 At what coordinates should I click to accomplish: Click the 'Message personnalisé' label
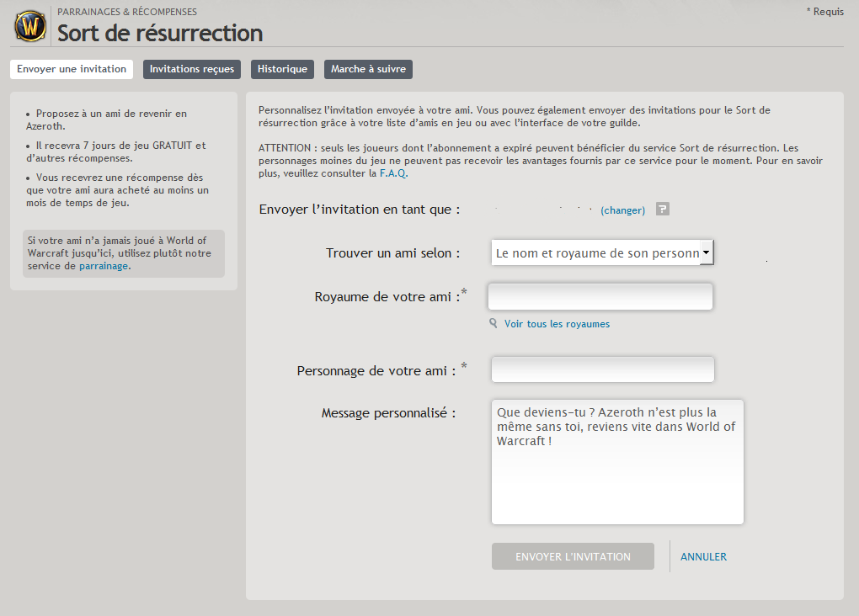tap(388, 413)
